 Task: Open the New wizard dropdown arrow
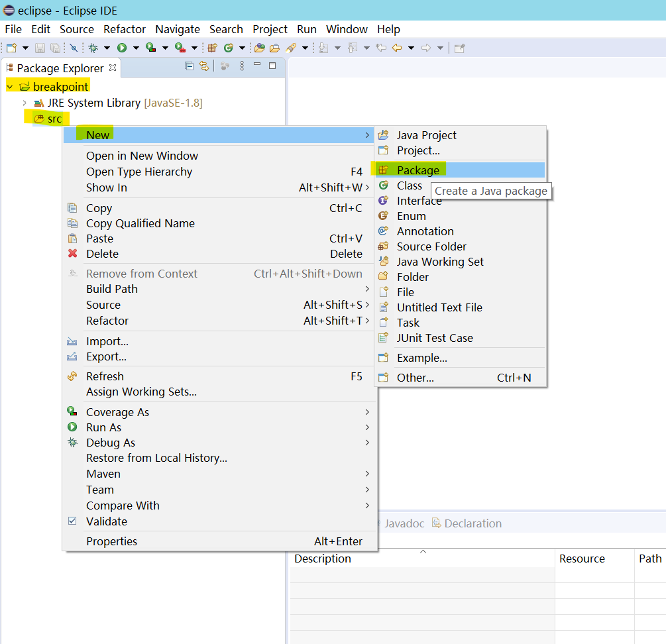[25, 48]
